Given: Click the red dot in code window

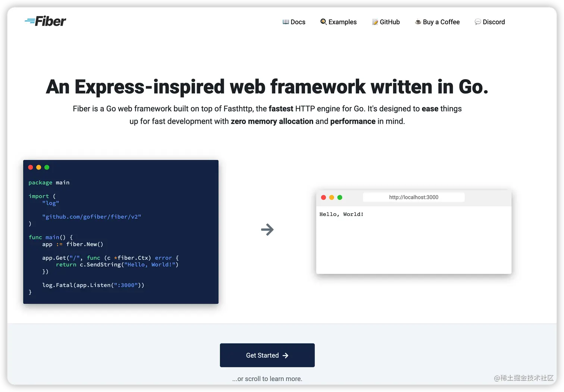Looking at the screenshot, I should (x=31, y=167).
